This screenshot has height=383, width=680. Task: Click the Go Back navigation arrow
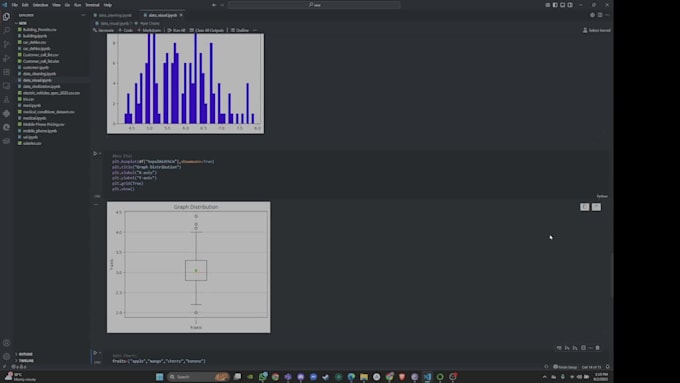click(x=214, y=5)
